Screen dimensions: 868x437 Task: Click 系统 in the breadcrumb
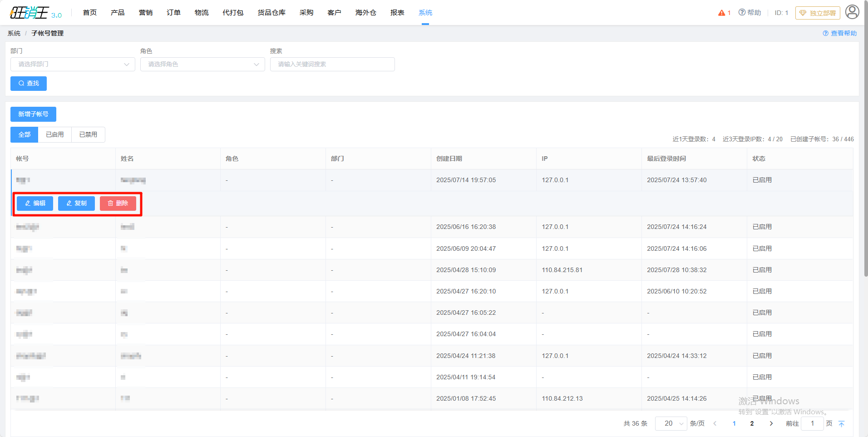pos(14,33)
